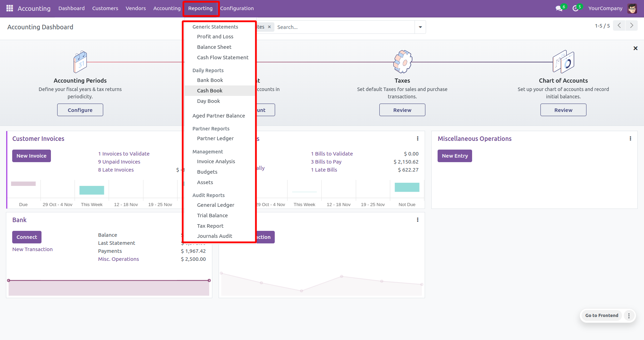Open the apps grid home menu icon
The width and height of the screenshot is (644, 340).
click(x=10, y=8)
